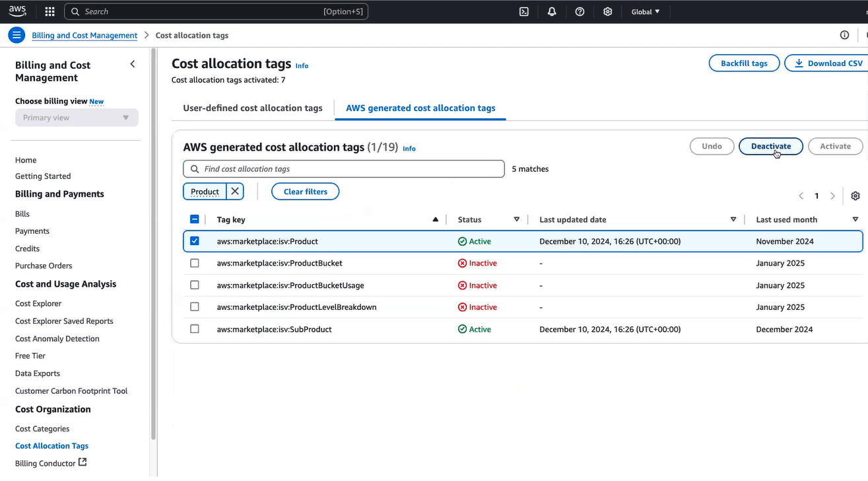Image resolution: width=868 pixels, height=481 pixels.
Task: Open Cost Explorer from the sidebar
Action: 38,304
